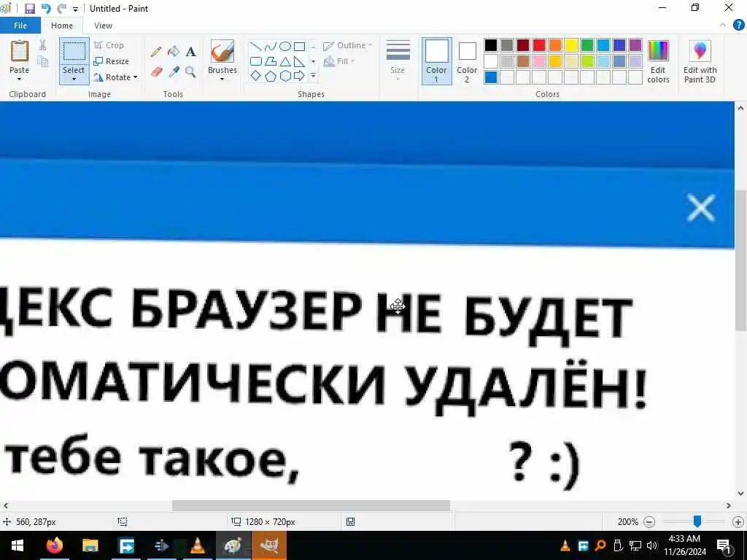Image resolution: width=747 pixels, height=560 pixels.
Task: Select the Magnifier tool
Action: pos(190,72)
